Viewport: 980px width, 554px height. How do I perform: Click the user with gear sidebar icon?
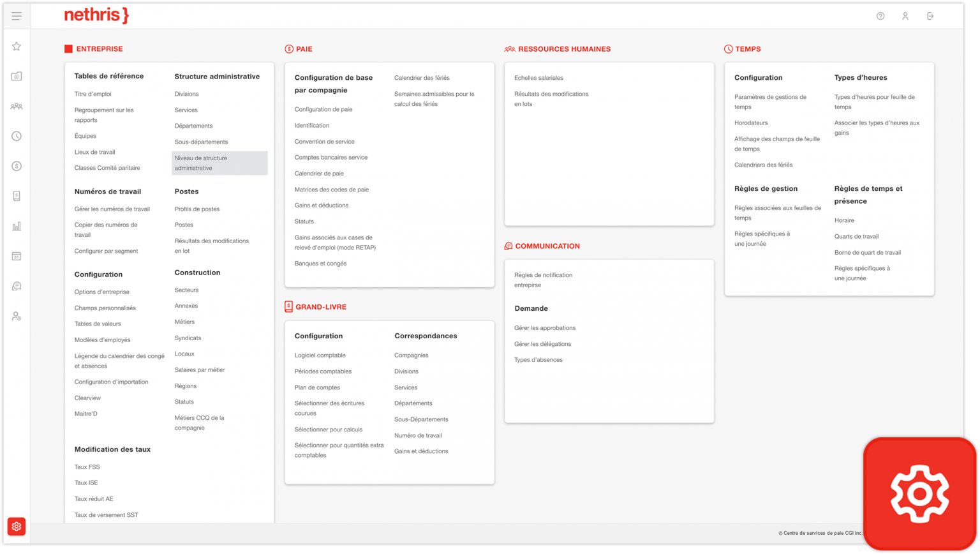pos(17,316)
